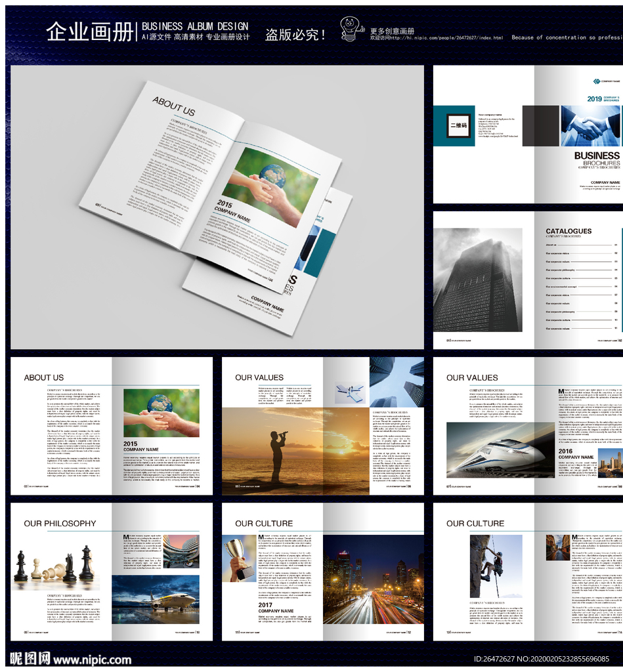Select OUR CULTURE heading above climber
Screen dimensions: 623x672
click(x=475, y=523)
